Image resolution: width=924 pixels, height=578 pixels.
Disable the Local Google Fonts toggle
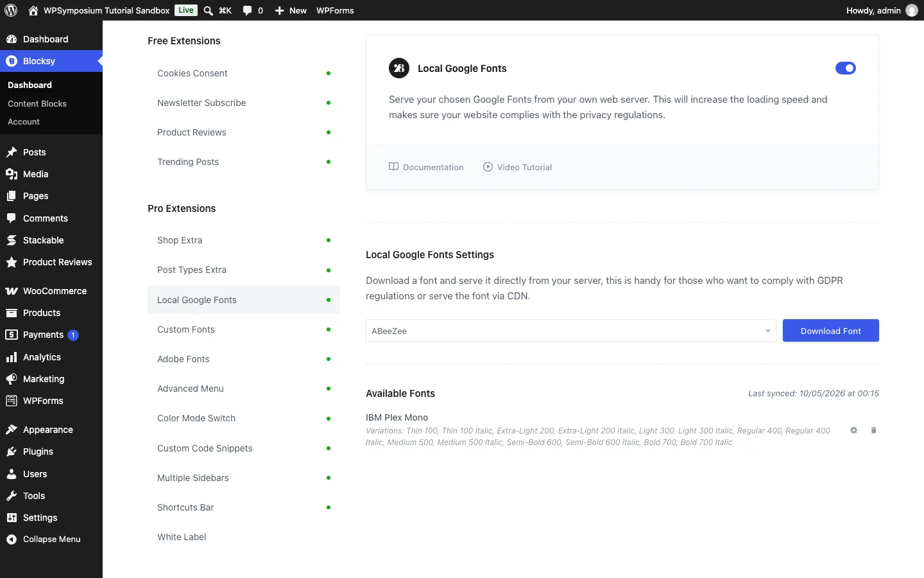coord(846,68)
